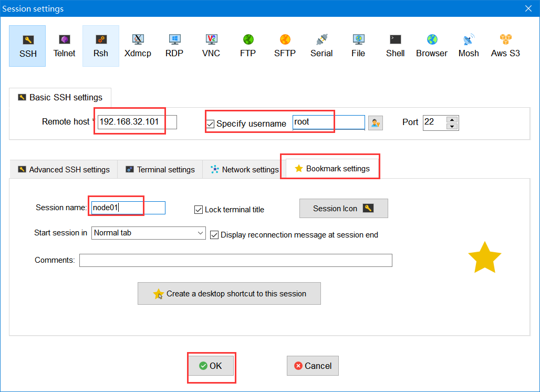Image resolution: width=540 pixels, height=392 pixels.
Task: Choose the Telnet session type
Action: coord(64,46)
